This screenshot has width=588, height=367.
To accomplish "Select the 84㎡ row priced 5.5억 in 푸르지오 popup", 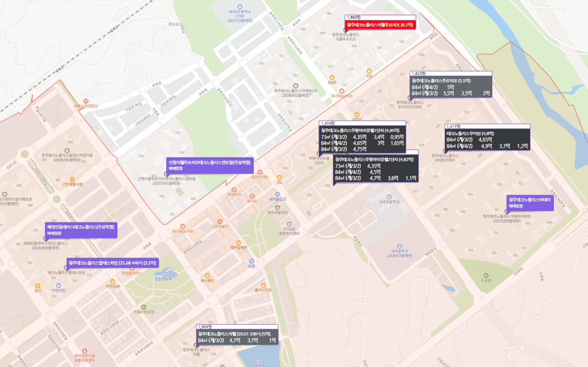I will 451,93.
